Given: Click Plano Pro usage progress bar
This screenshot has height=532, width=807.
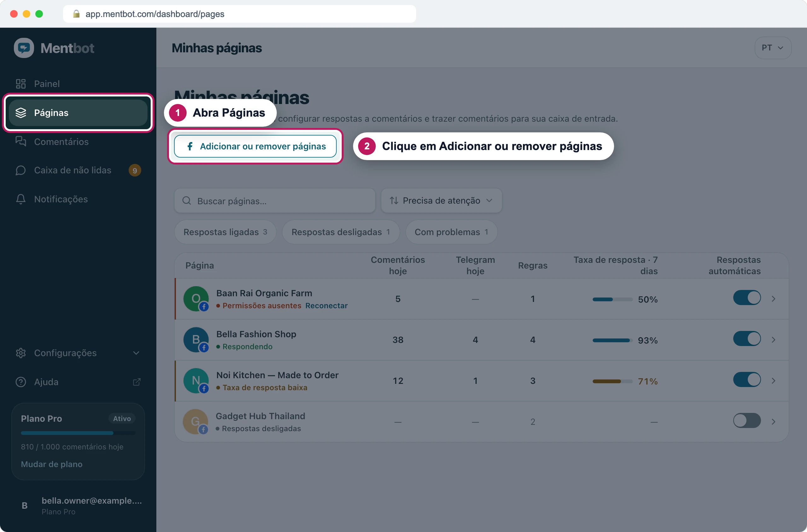Looking at the screenshot, I should (x=78, y=433).
